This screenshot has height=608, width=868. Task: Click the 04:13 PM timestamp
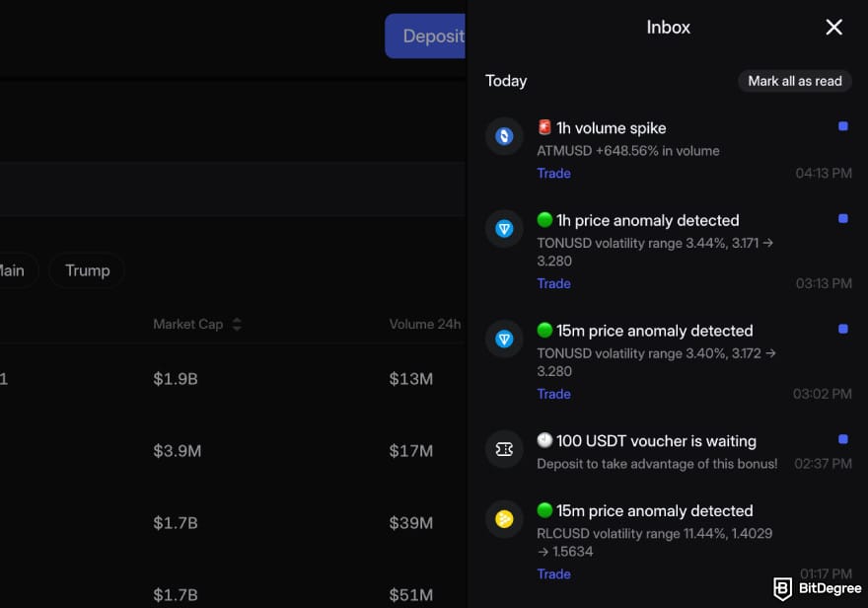824,174
